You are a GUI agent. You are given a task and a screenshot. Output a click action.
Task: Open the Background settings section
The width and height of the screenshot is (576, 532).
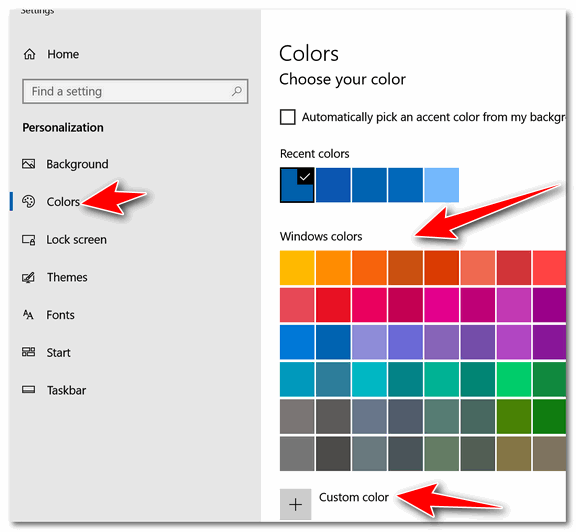click(x=77, y=164)
